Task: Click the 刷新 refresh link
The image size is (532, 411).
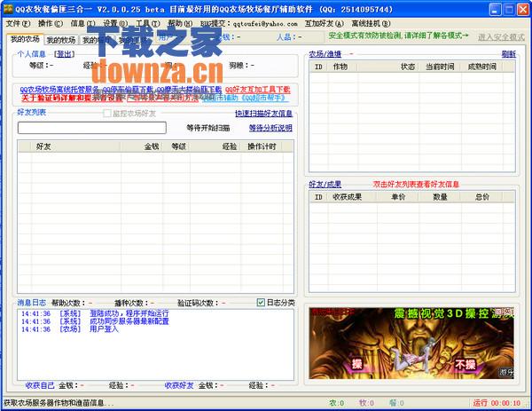Action: pyautogui.click(x=509, y=54)
